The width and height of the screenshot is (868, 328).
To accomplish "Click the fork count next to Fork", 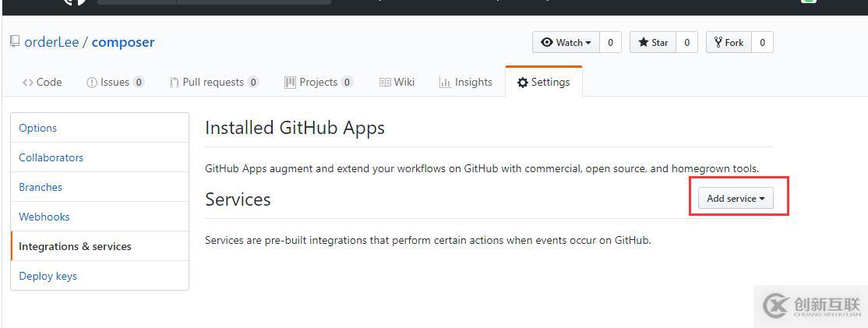I will click(762, 43).
